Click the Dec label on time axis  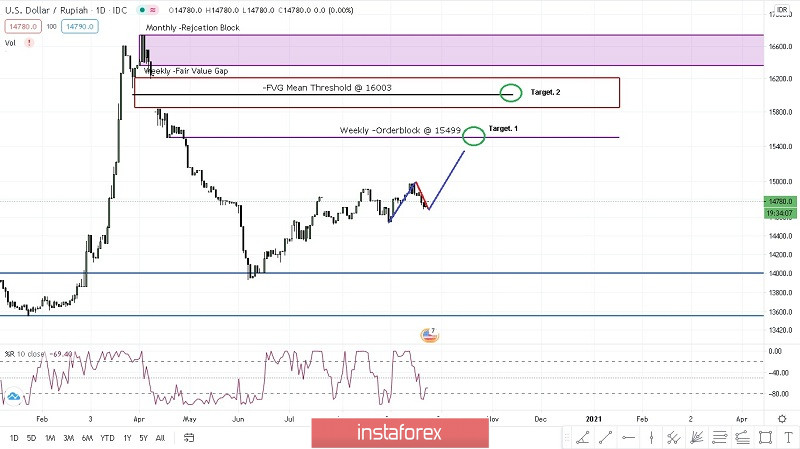coord(540,419)
